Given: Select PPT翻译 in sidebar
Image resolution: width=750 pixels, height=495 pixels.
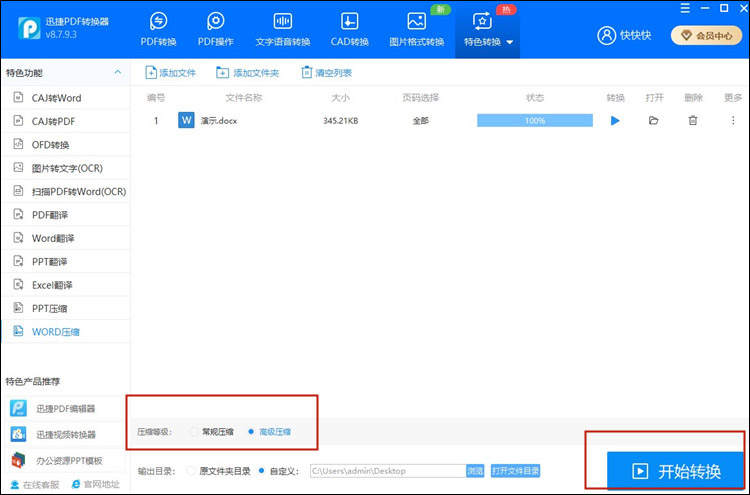Looking at the screenshot, I should pyautogui.click(x=66, y=262).
